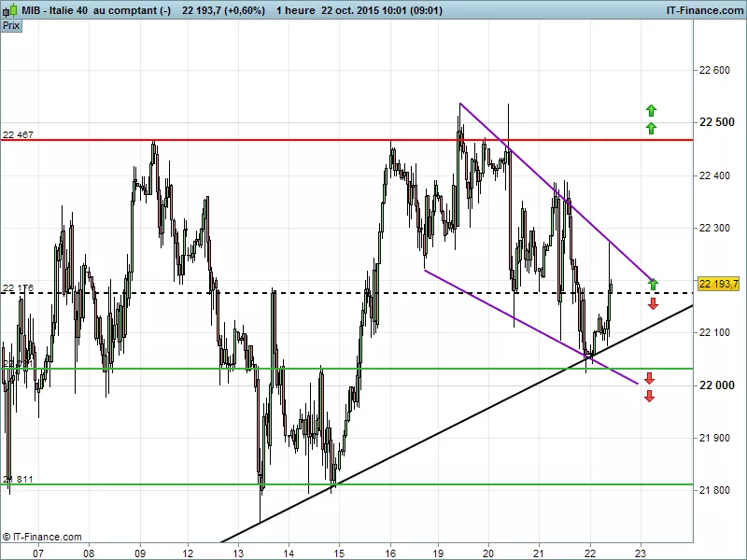Click the yellow 22 193,7 current price tag
This screenshot has width=747, height=560.
(x=718, y=284)
